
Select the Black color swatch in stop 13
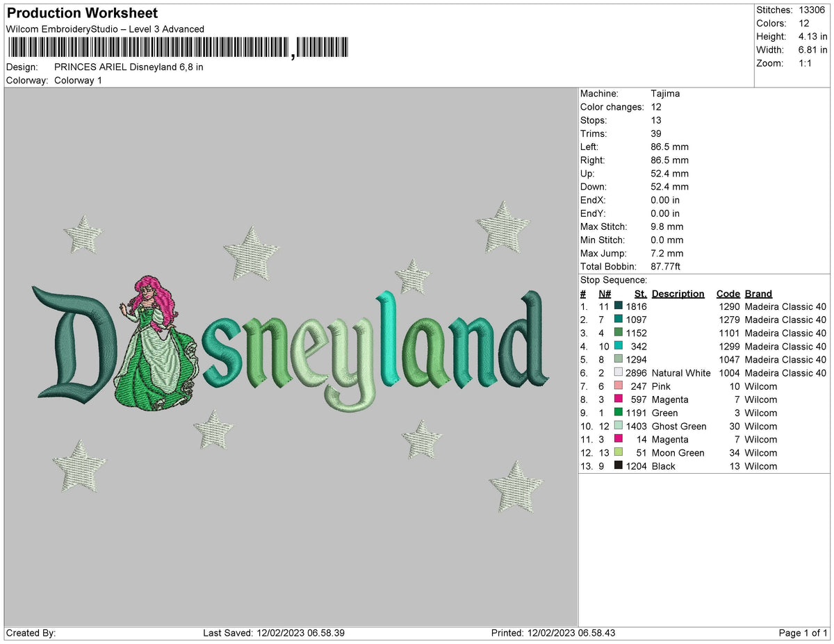coord(619,465)
